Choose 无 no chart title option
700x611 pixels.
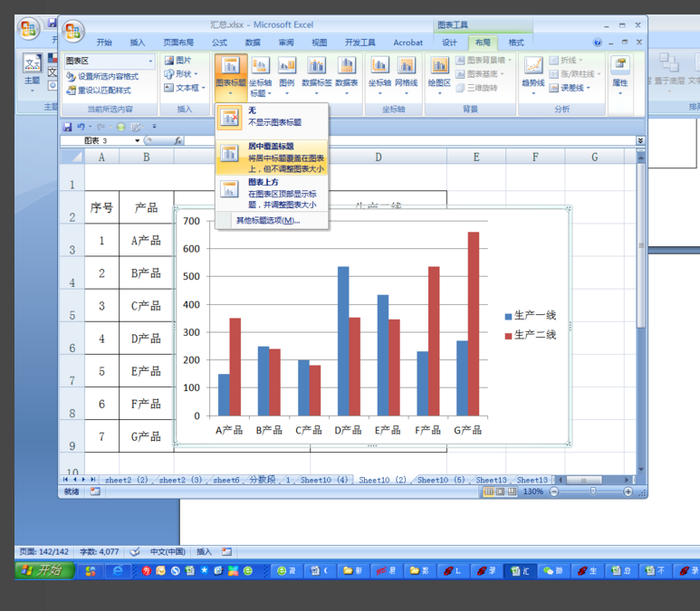tap(272, 117)
